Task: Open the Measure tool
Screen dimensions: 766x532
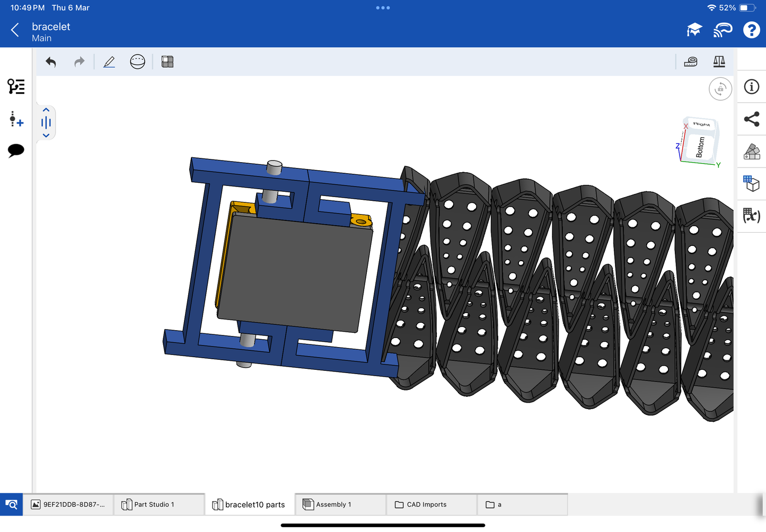Action: (x=691, y=62)
